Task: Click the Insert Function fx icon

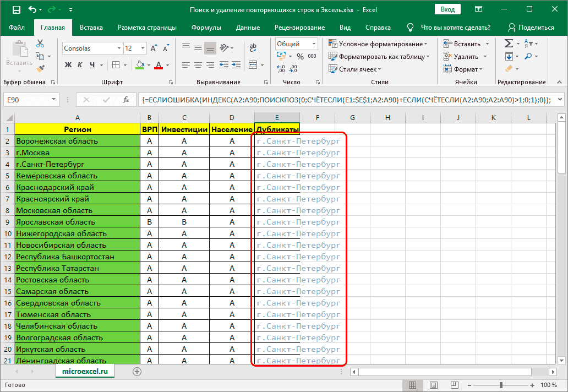Action: pyautogui.click(x=126, y=100)
